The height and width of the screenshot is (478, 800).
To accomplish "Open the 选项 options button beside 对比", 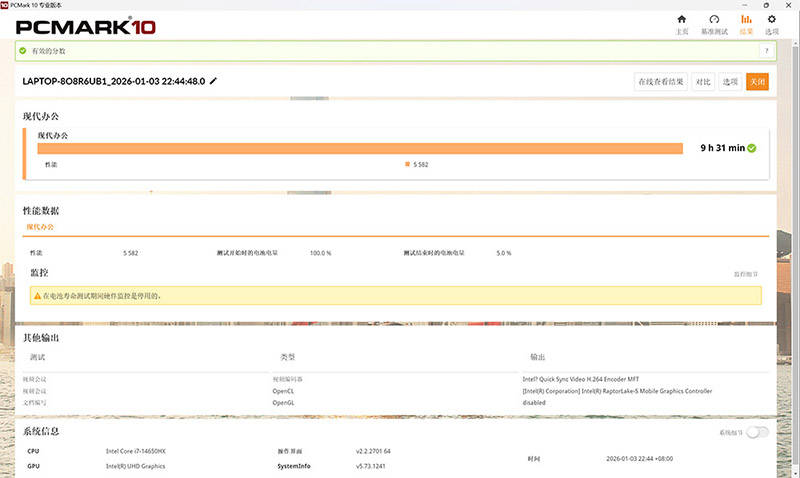I will pos(730,82).
